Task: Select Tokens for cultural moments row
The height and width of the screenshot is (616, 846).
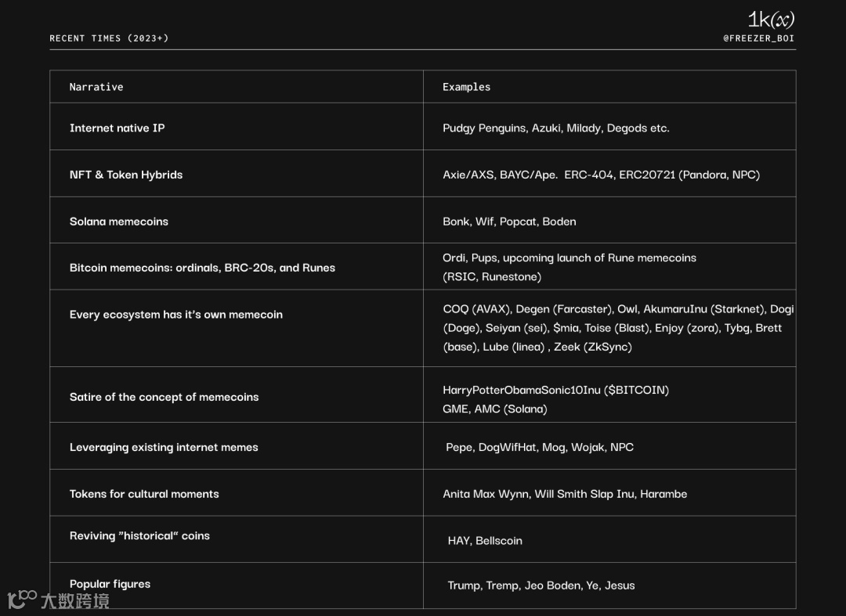Action: pyautogui.click(x=422, y=492)
